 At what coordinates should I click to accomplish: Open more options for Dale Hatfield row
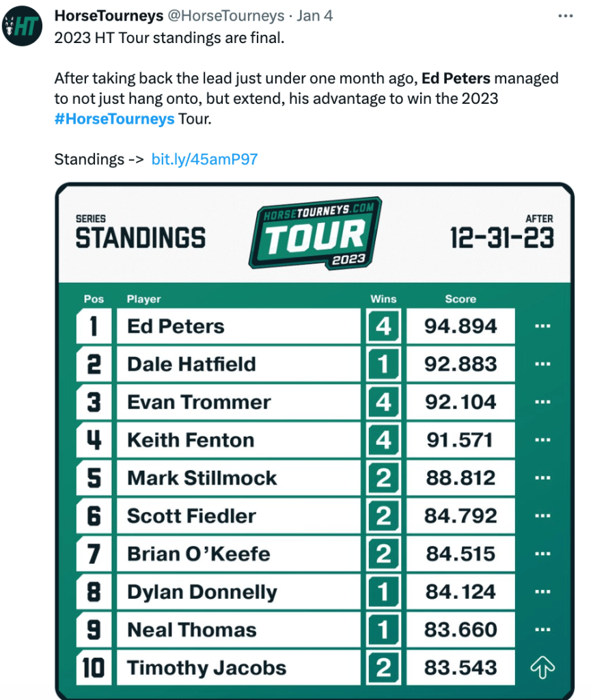pos(542,364)
